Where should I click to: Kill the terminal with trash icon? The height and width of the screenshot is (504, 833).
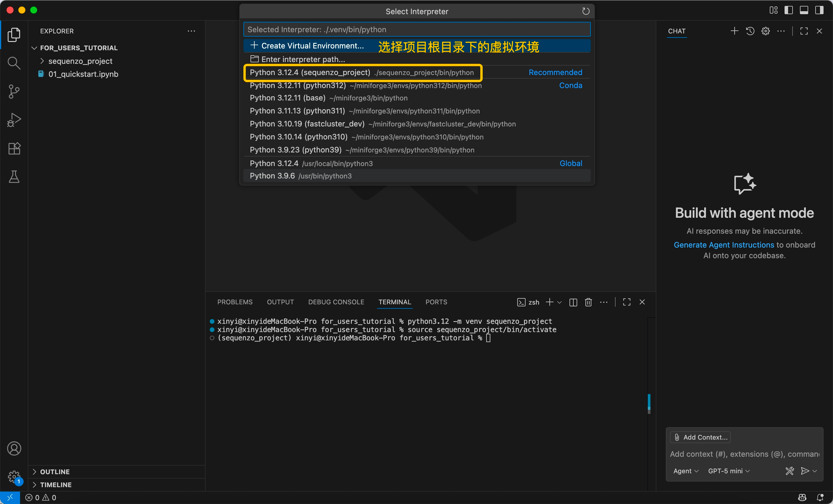pos(588,302)
